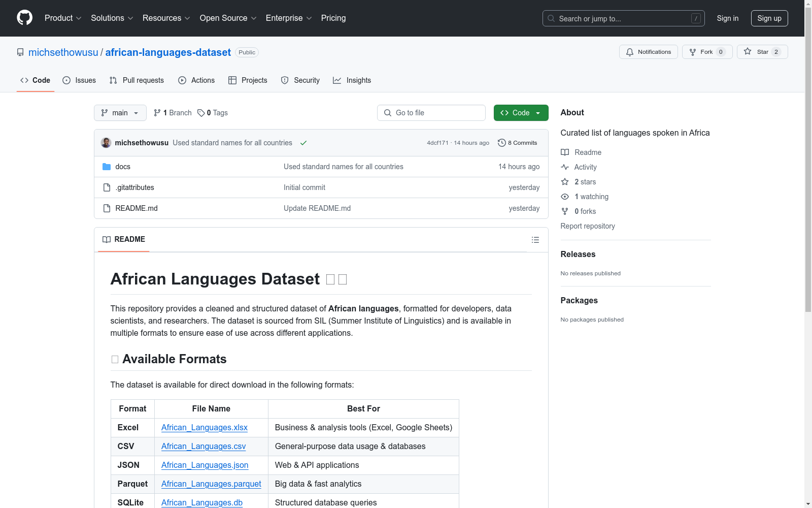
Task: Open the docs folder
Action: click(x=123, y=167)
